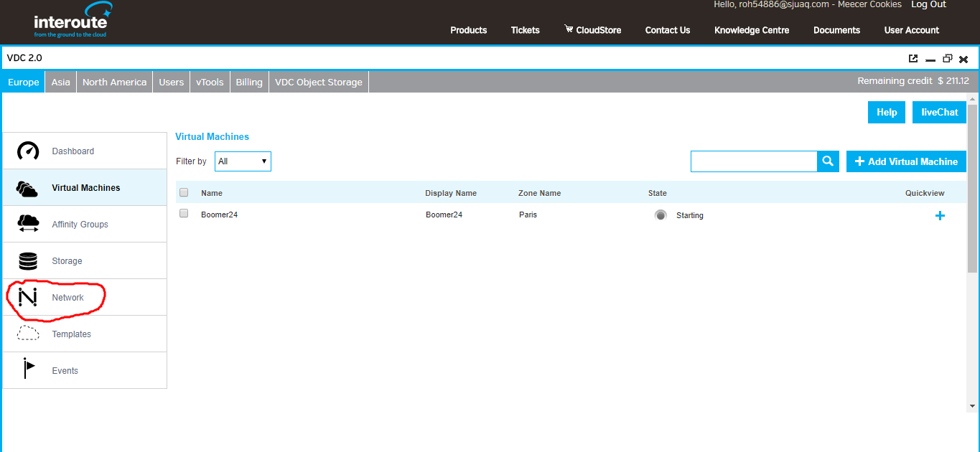Screen dimensions: 980x452
Task: Switch to the Europe tab
Action: (x=24, y=82)
